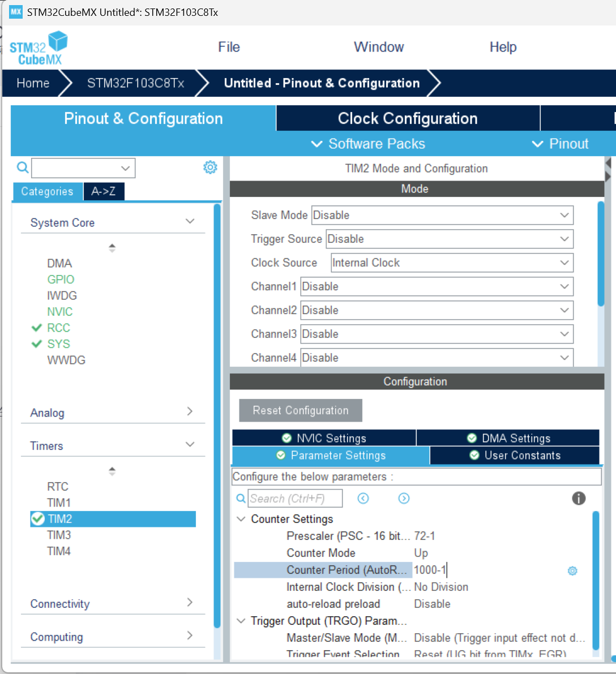The image size is (616, 674).
Task: Collapse the panel with the left arrow handle
Action: click(x=608, y=164)
